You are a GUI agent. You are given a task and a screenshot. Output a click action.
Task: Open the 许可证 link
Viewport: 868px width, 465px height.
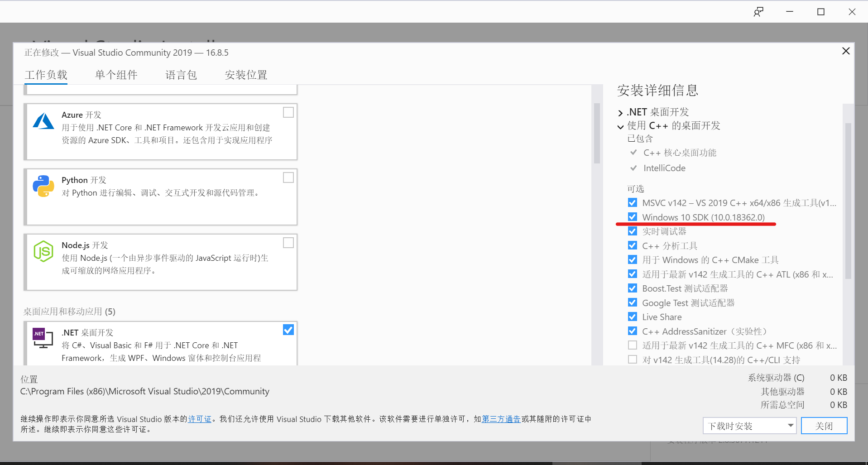pos(200,419)
